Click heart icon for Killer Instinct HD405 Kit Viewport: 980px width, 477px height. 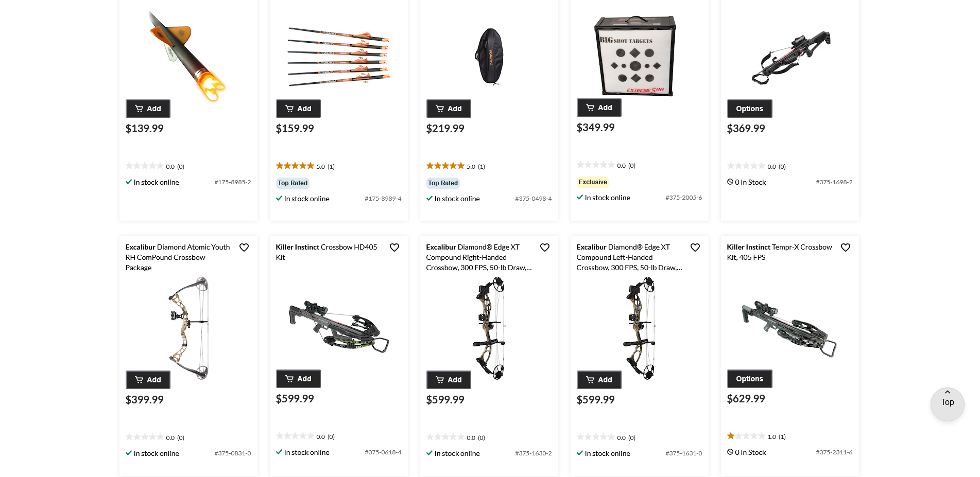394,248
